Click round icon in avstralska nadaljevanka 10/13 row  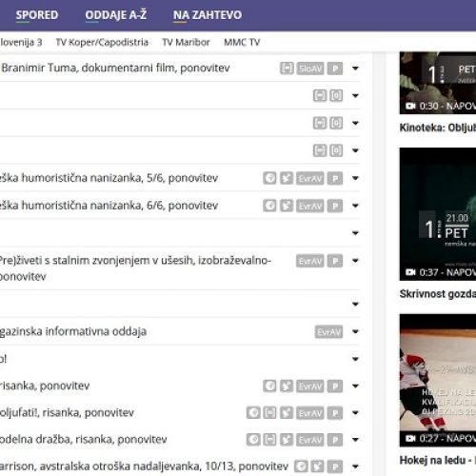301,466
